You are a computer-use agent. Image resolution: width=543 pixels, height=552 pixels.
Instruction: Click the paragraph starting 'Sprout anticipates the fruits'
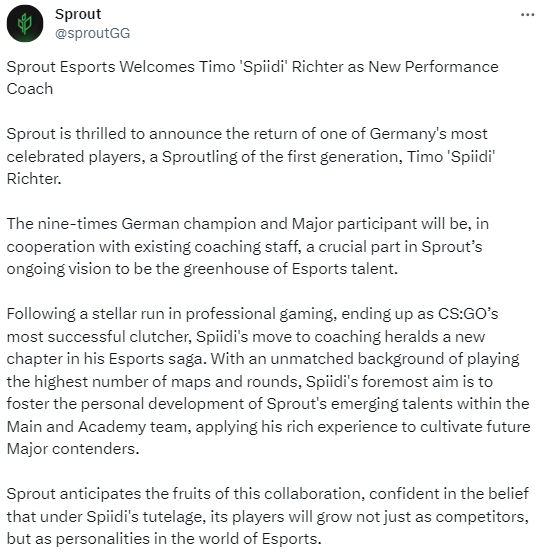[268, 516]
